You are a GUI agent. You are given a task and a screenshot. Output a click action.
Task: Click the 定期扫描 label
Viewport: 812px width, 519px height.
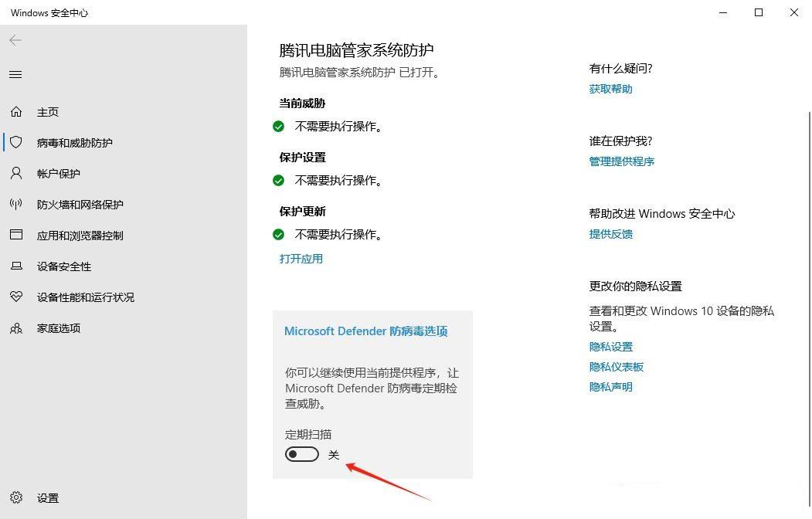click(308, 435)
